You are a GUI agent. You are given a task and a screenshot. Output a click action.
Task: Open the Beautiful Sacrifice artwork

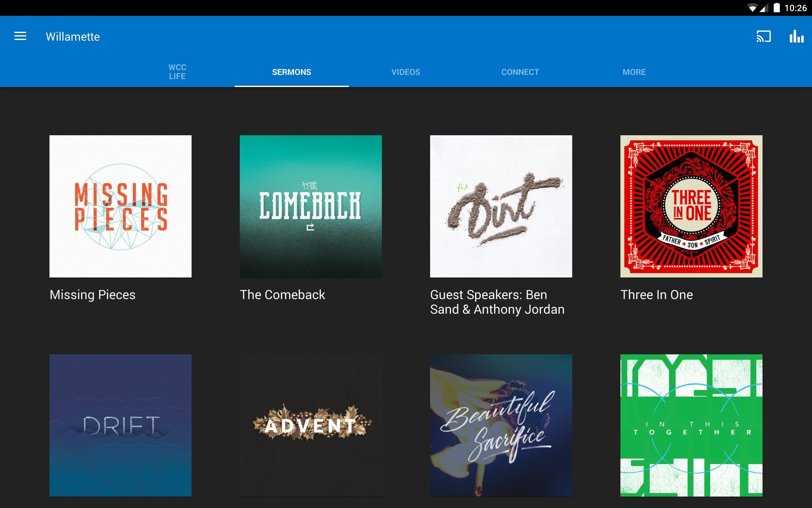pos(501,425)
